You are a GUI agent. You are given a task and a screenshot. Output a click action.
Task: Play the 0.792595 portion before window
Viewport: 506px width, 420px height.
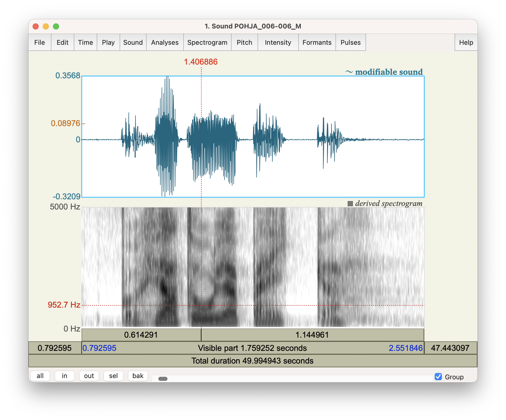coord(55,348)
